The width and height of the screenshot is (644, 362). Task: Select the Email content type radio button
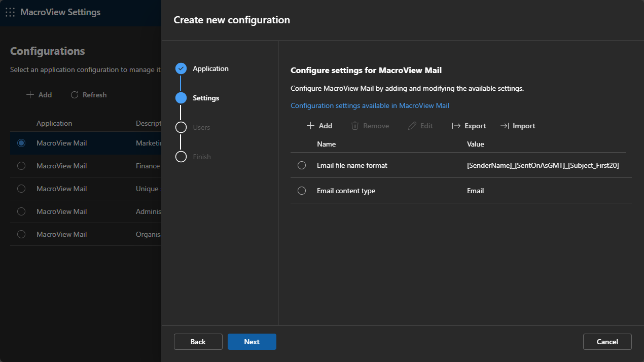click(x=302, y=191)
